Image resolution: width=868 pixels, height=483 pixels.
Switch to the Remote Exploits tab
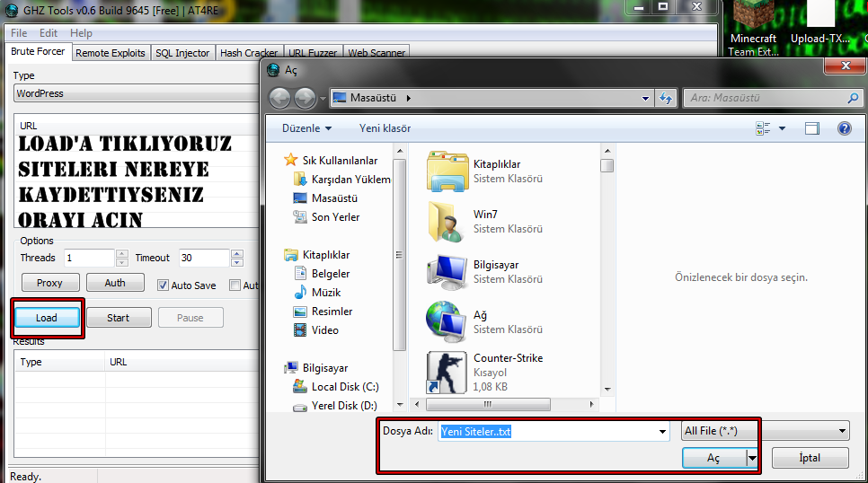(x=111, y=53)
